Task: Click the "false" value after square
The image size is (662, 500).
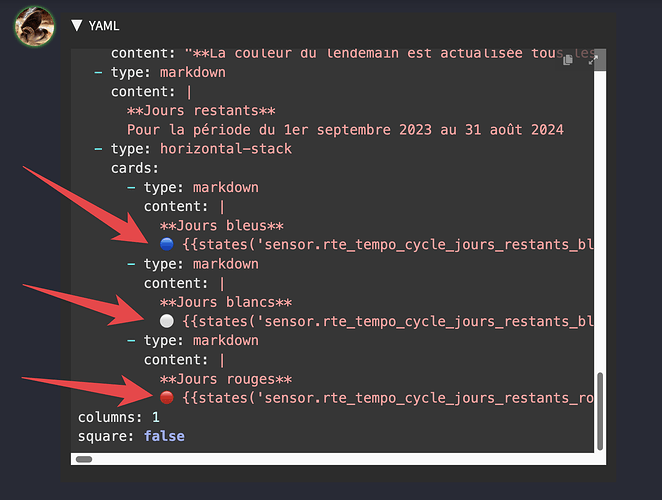Action: pos(164,436)
